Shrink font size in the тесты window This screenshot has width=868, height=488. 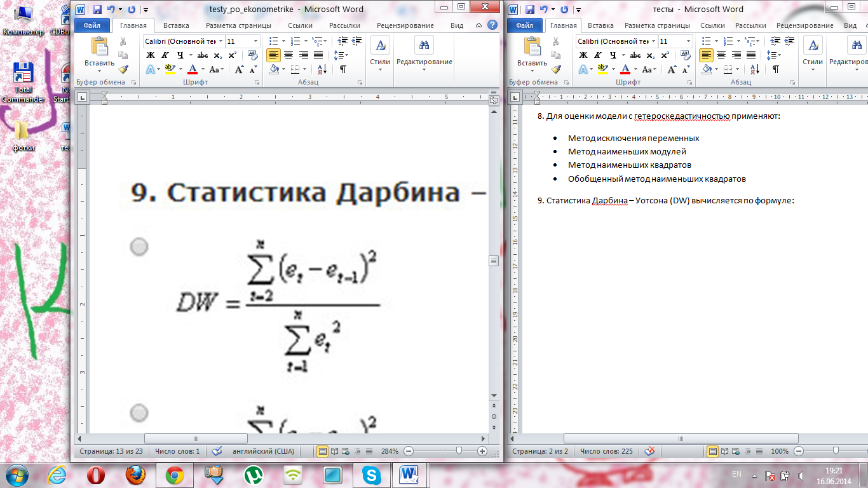coord(686,69)
